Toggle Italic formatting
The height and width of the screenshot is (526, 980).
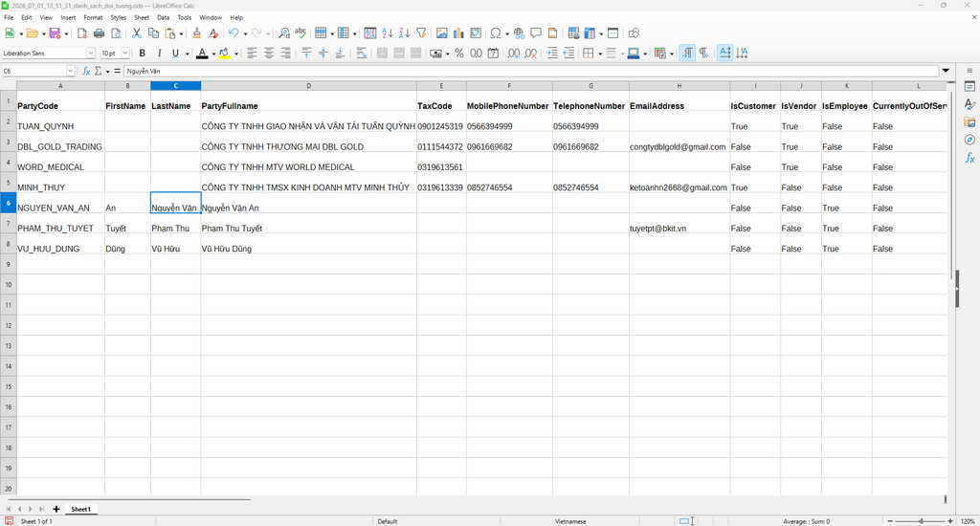click(x=159, y=54)
